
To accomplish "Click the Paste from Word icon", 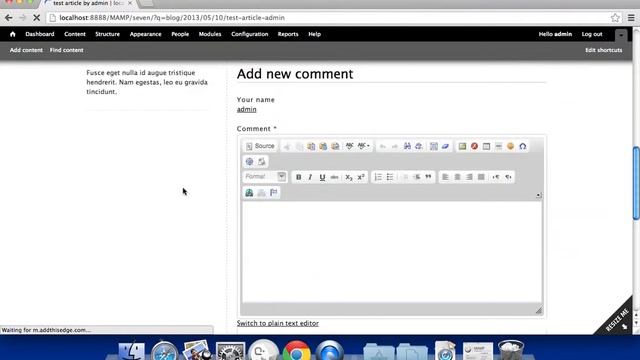I will 335,146.
